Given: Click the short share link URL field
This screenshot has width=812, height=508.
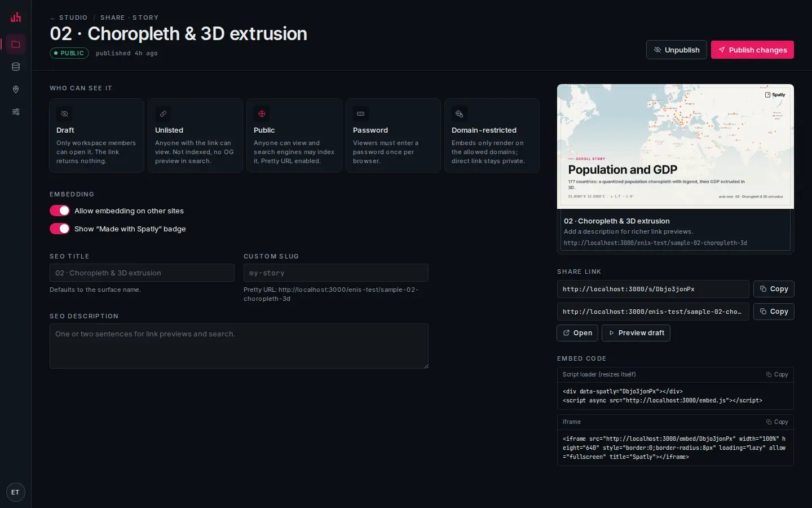Looking at the screenshot, I should (653, 289).
